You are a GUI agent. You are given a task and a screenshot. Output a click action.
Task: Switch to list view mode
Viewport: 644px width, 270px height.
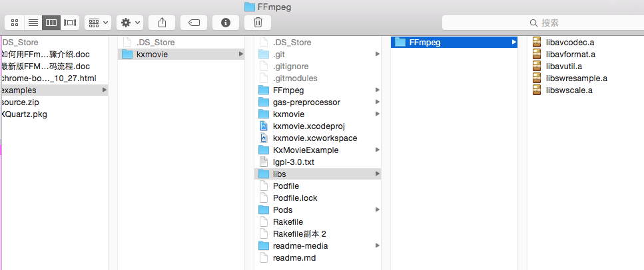point(33,23)
